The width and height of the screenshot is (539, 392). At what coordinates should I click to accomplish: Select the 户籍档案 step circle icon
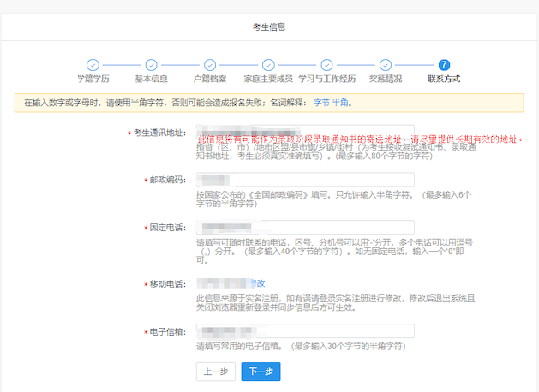[209, 65]
